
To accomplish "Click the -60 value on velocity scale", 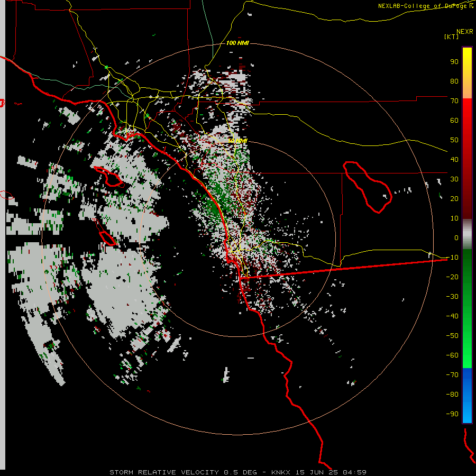I will [452, 355].
